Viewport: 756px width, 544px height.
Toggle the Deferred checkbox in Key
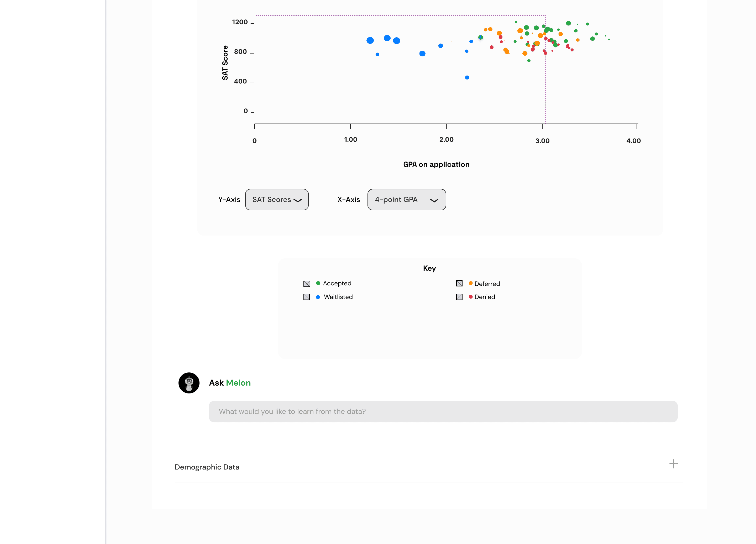459,283
